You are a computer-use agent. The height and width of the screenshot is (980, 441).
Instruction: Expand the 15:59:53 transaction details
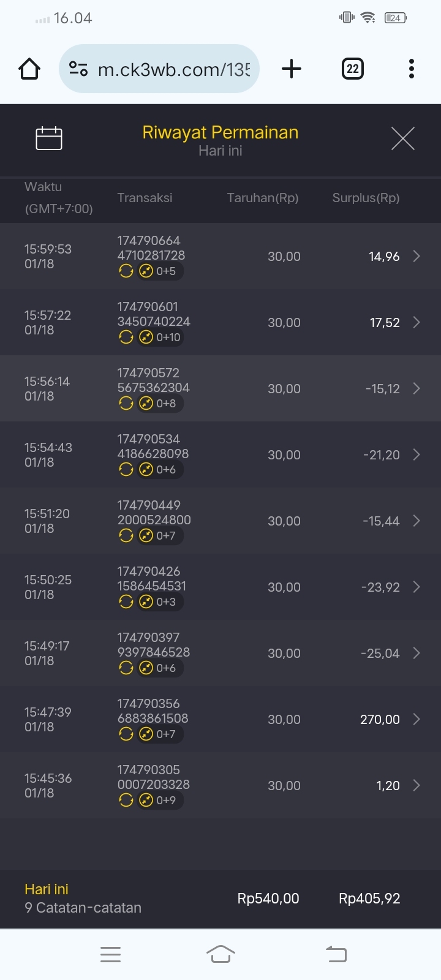click(417, 257)
